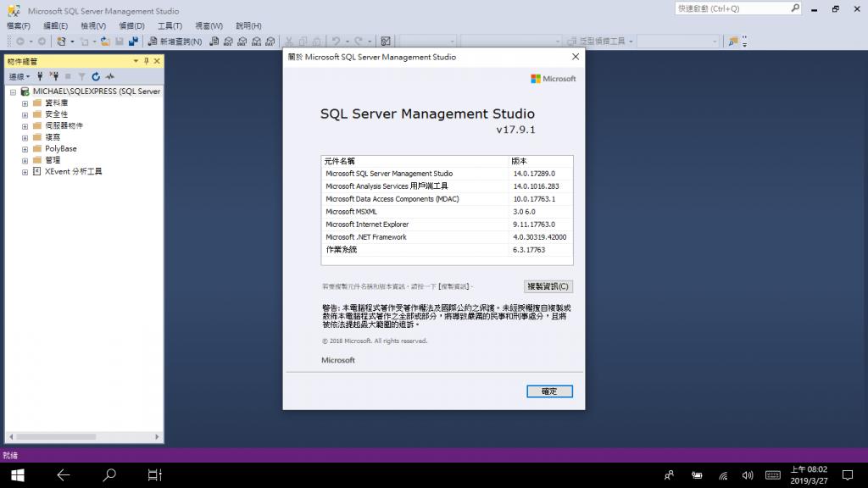Click the Filter funnel icon in Object Explorer
The width and height of the screenshot is (868, 488).
point(82,76)
